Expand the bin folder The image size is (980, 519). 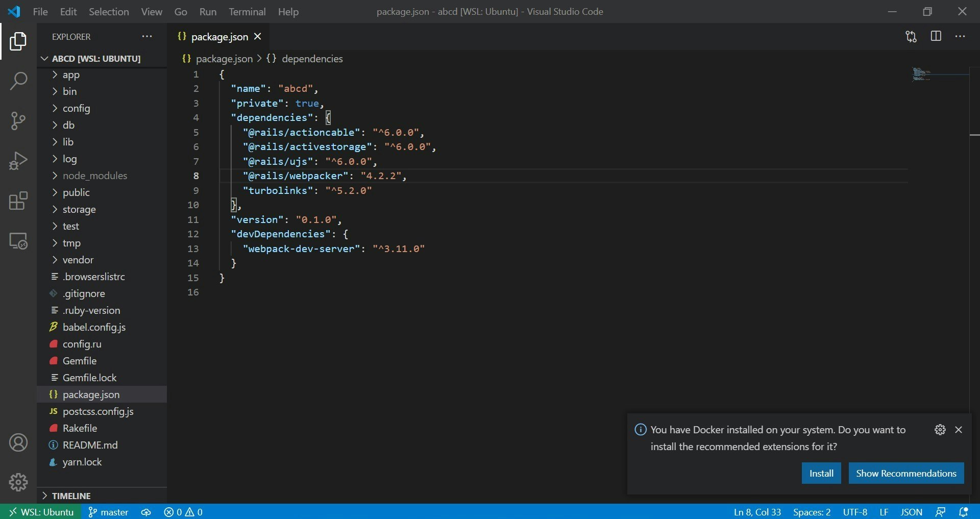click(x=102, y=91)
